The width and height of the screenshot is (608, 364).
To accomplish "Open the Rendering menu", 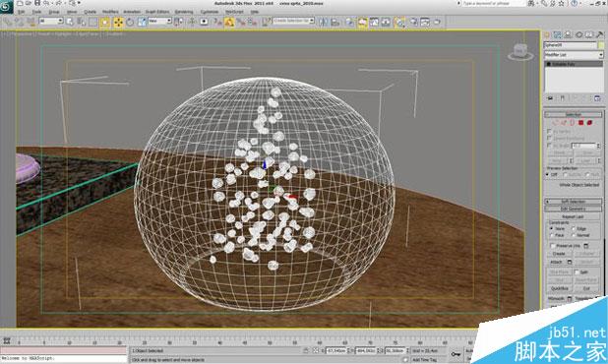I will coord(184,12).
